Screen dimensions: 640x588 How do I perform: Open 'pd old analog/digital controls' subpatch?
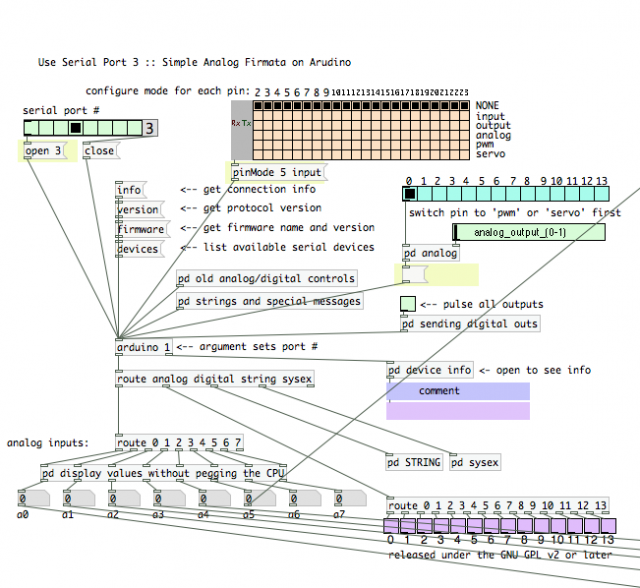click(x=267, y=278)
